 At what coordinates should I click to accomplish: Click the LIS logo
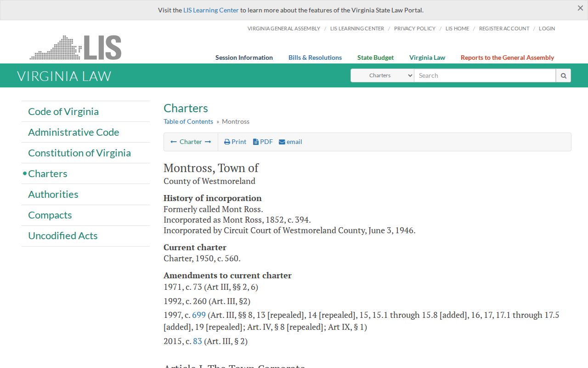point(75,47)
